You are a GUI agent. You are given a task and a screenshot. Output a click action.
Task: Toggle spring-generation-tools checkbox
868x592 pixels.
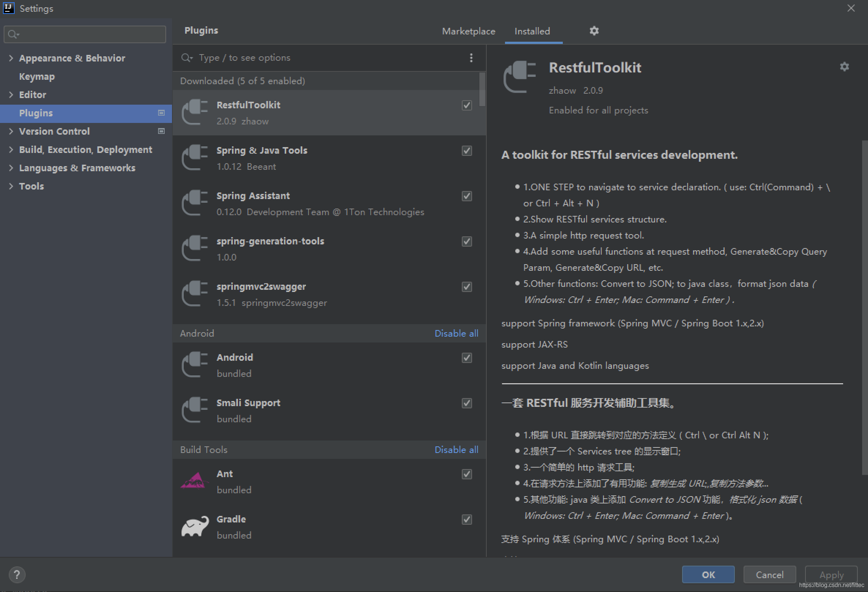[x=467, y=241]
